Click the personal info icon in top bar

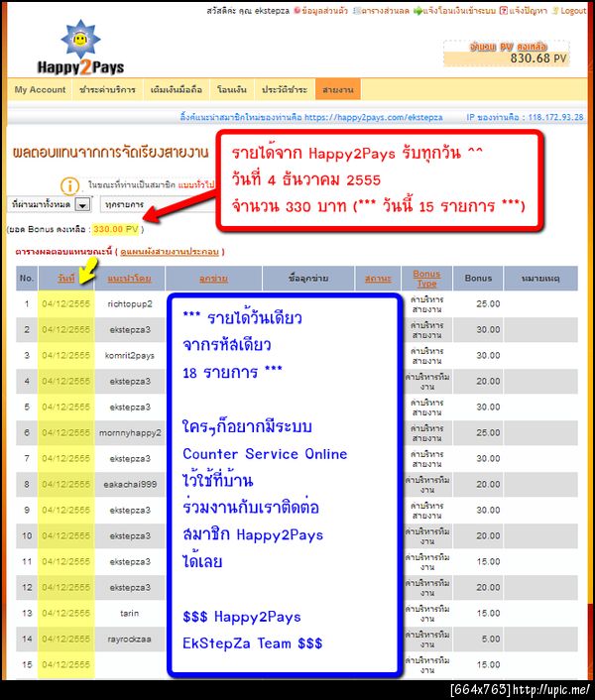click(297, 10)
